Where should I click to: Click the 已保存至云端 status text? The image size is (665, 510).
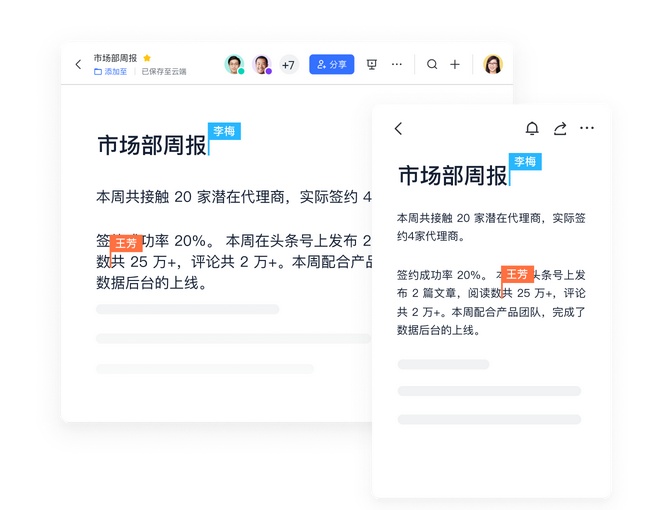pyautogui.click(x=164, y=72)
